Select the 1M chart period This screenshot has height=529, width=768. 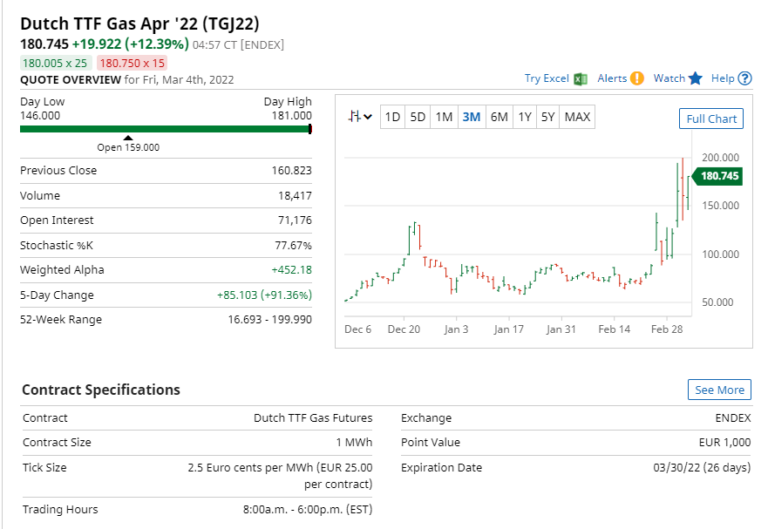pyautogui.click(x=444, y=117)
